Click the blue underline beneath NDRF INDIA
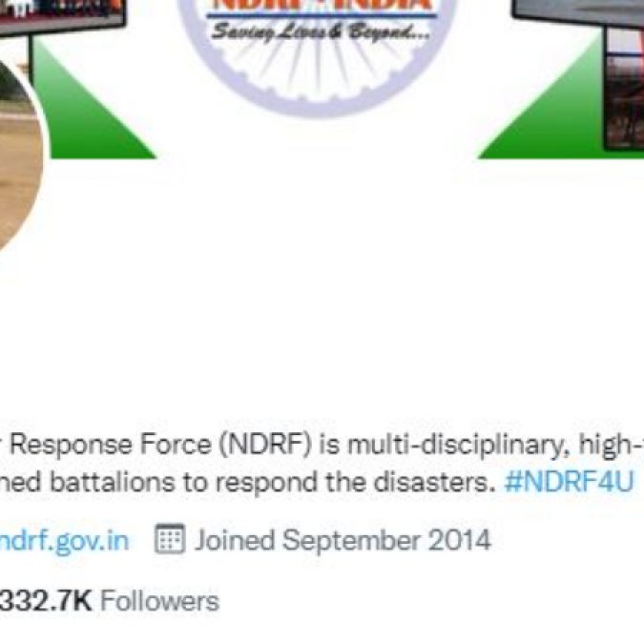This screenshot has height=644, width=644. pos(322,16)
